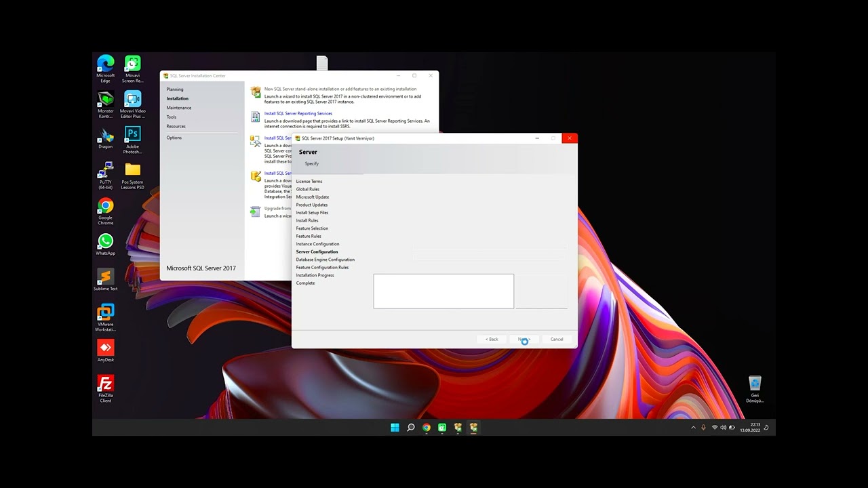Click Microsoft Update step in Setup

click(x=313, y=197)
